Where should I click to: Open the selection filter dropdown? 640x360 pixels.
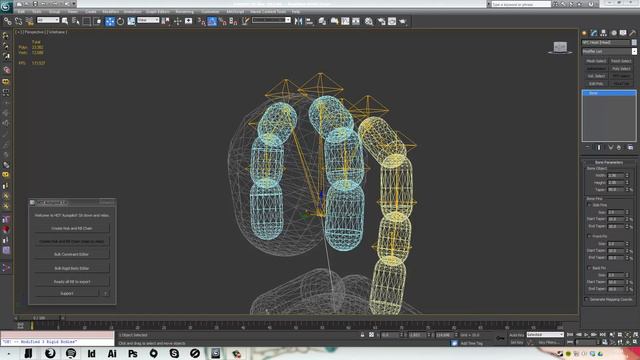point(48,20)
